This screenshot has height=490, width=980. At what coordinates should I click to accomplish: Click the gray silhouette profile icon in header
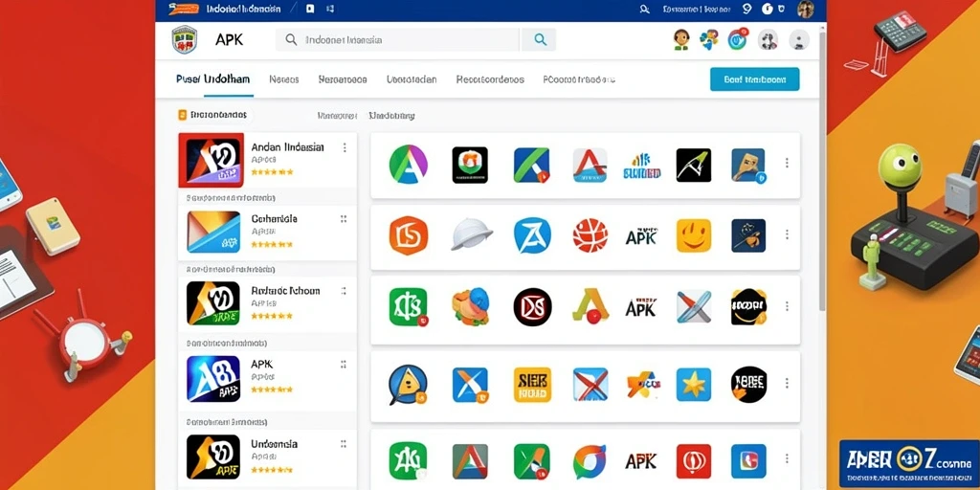click(x=799, y=40)
